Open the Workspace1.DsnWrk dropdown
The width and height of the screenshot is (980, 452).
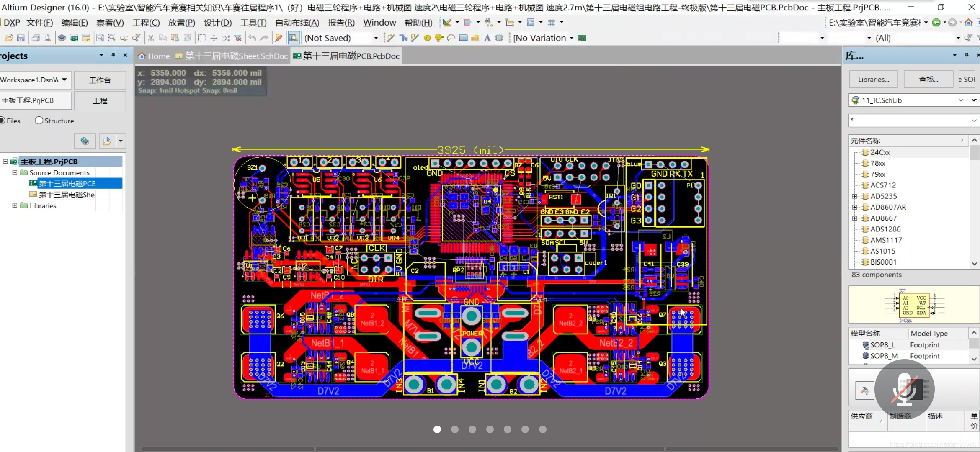point(64,80)
